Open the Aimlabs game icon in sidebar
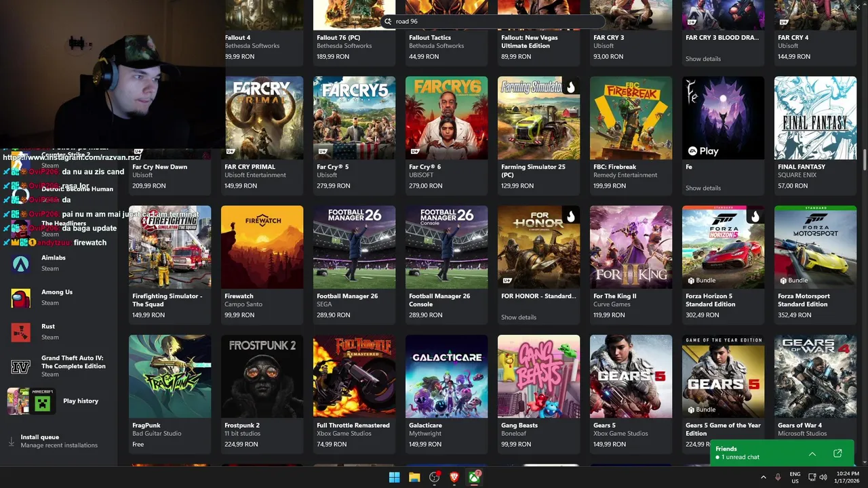The height and width of the screenshot is (488, 868). 20,264
